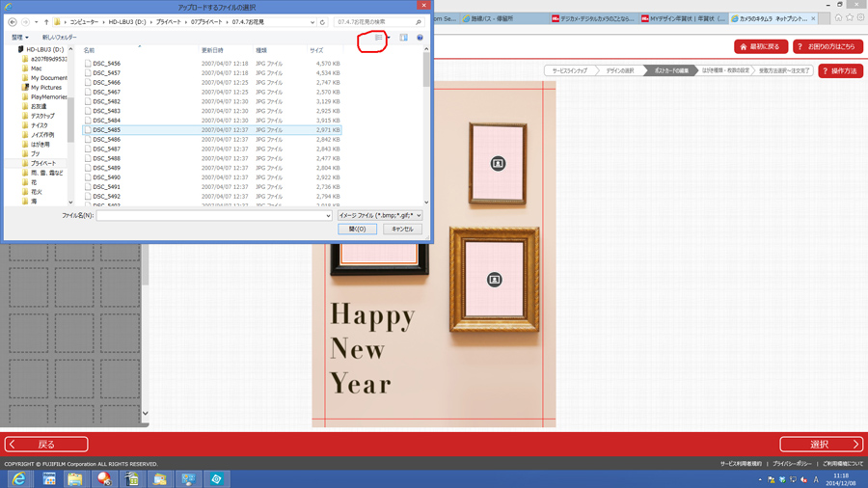Click the 操作方法 help button
Viewport: 868px width, 488px height.
pyautogui.click(x=840, y=71)
